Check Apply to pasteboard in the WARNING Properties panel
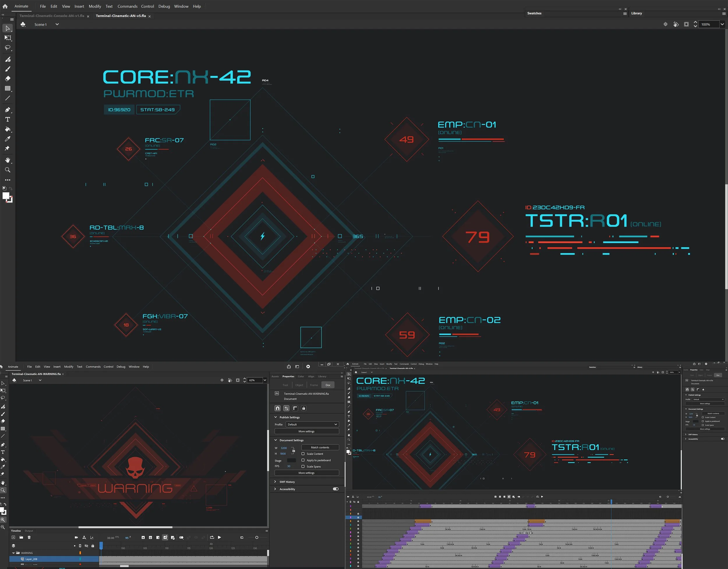The width and height of the screenshot is (728, 569). click(303, 460)
